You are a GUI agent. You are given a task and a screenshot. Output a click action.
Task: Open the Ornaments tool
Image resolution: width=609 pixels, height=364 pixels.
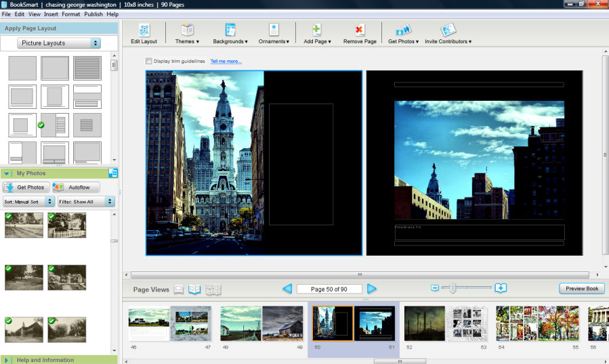click(x=274, y=30)
